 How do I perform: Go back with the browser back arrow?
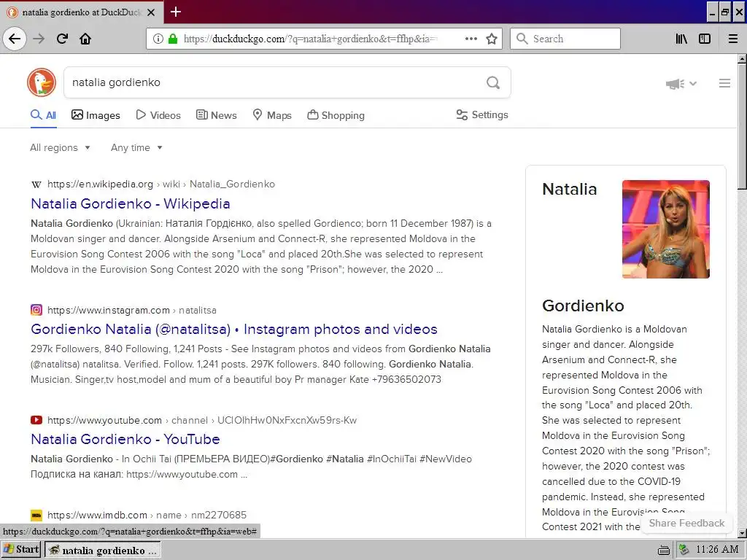15,39
